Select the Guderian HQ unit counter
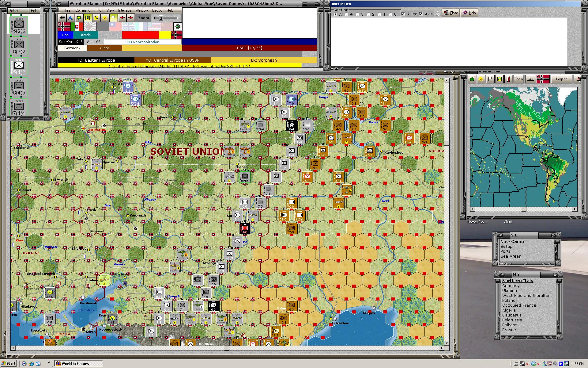Viewport: 588px width, 368px height. (x=19, y=87)
